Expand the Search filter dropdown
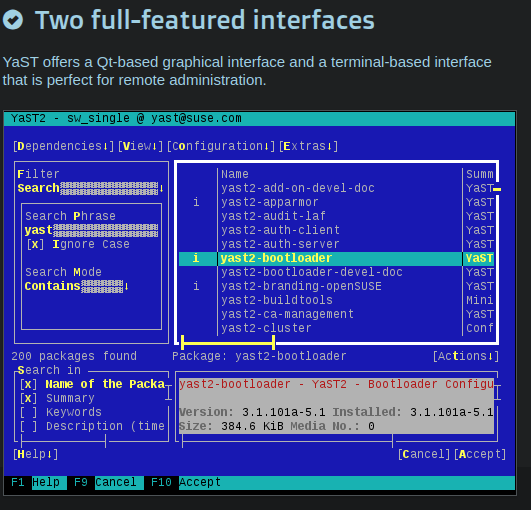531x510 pixels. pos(91,188)
